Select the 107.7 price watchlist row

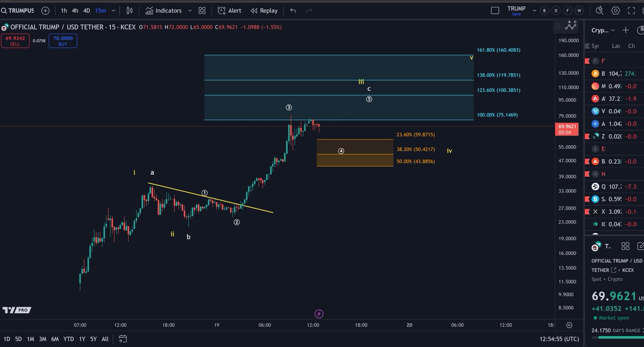click(614, 186)
